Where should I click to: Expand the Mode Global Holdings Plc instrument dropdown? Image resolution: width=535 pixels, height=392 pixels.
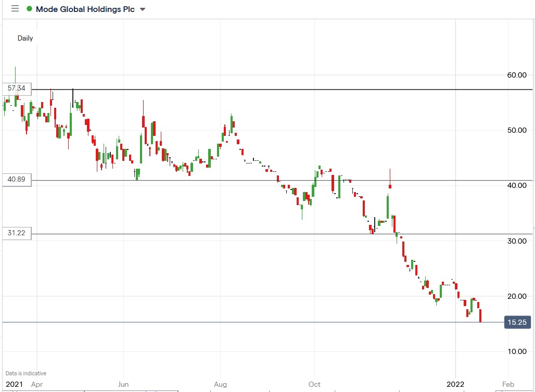142,9
